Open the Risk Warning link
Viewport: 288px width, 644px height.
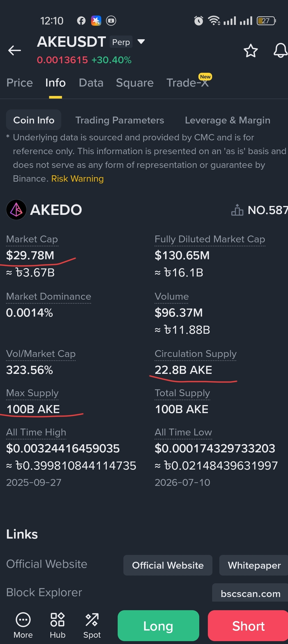tap(77, 178)
